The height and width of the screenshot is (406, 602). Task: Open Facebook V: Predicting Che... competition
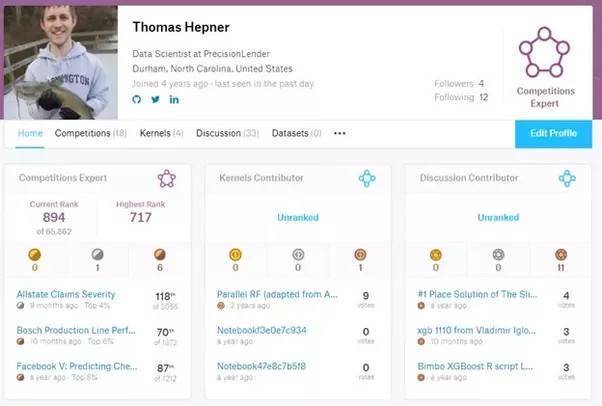coord(77,366)
